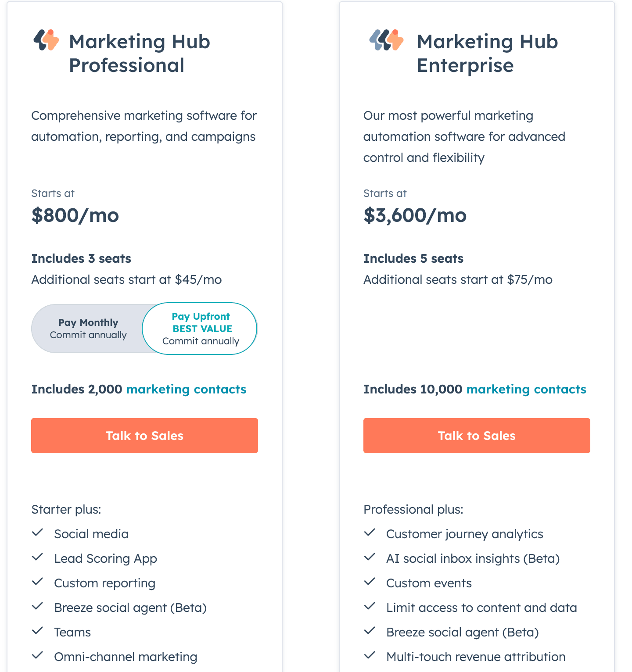
Task: Click the Marketing Hub Enterprise heading
Action: [x=487, y=54]
